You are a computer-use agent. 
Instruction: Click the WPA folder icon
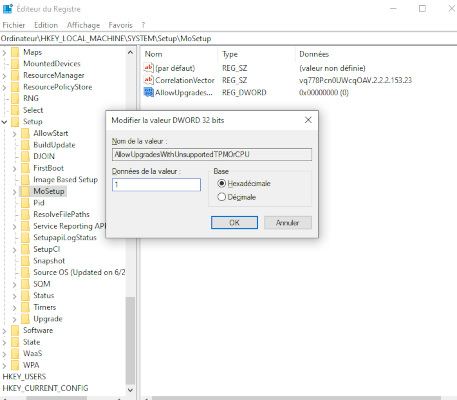point(15,365)
